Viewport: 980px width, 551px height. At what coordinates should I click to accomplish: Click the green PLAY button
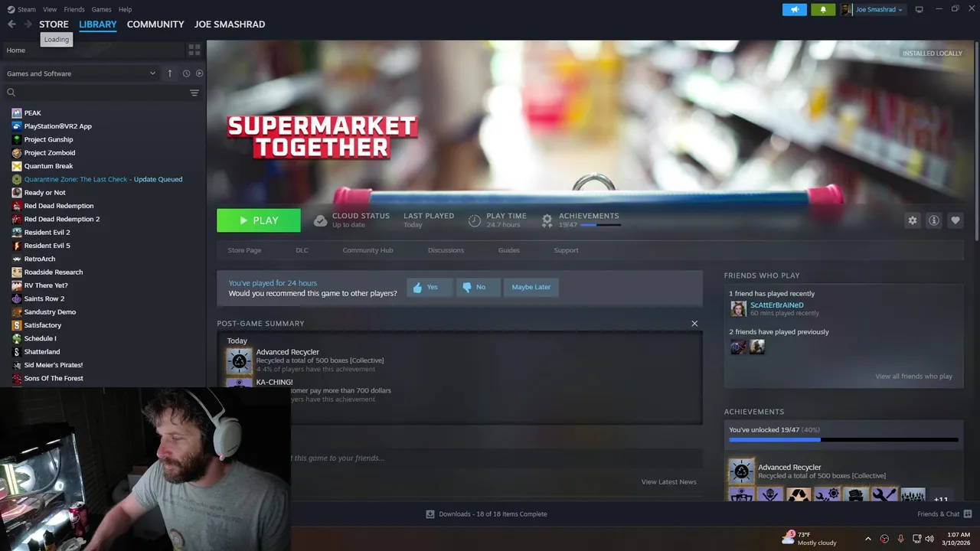coord(259,220)
